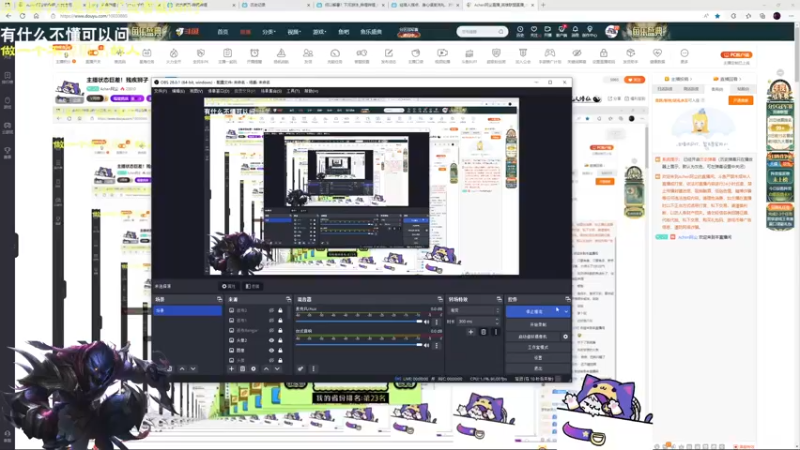Open the scene transition type dropdown

(474, 310)
